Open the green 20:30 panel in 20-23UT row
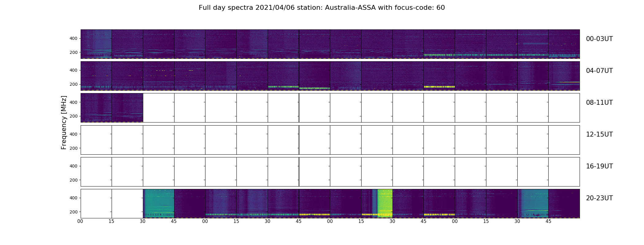The height and width of the screenshot is (245, 644). point(159,204)
